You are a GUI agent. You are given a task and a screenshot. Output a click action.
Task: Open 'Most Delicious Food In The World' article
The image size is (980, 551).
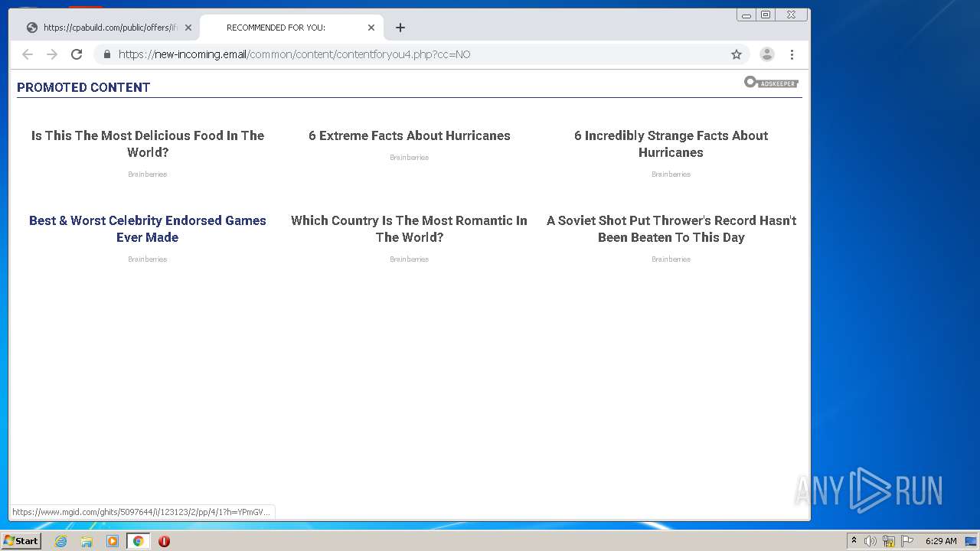(148, 144)
